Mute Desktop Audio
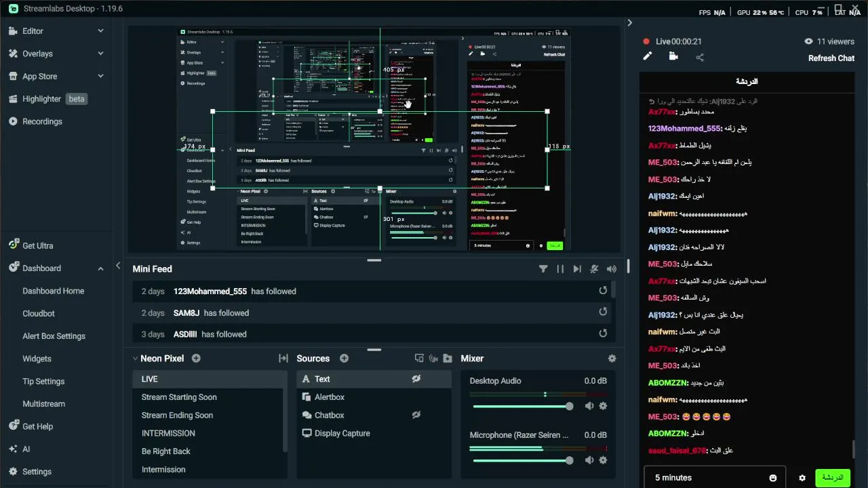The image size is (868, 488). click(589, 406)
